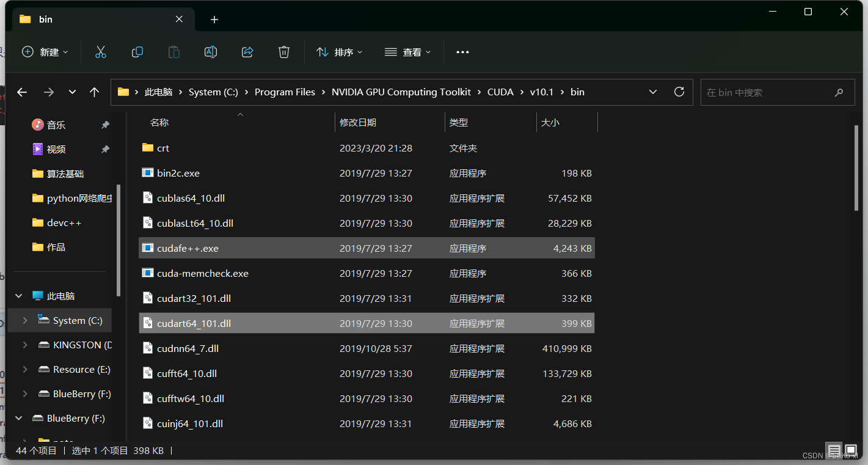Open the 查看 view options dropdown
This screenshot has width=868, height=465.
coord(407,52)
